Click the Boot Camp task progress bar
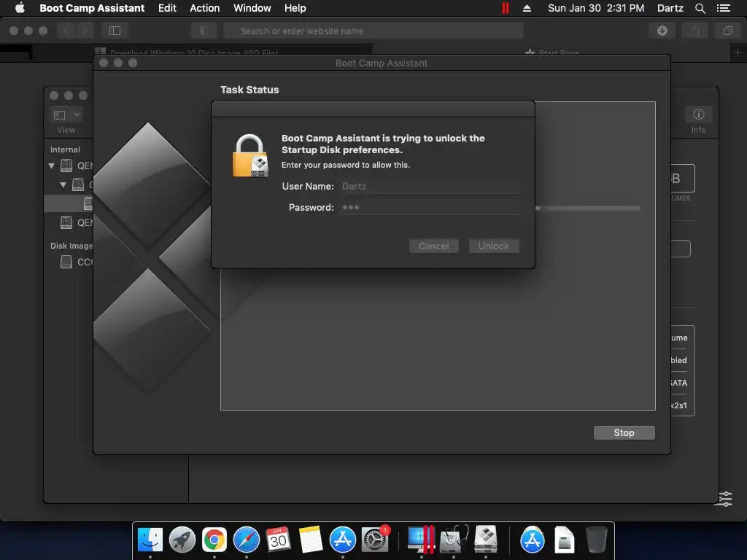The height and width of the screenshot is (560, 747). pyautogui.click(x=588, y=208)
